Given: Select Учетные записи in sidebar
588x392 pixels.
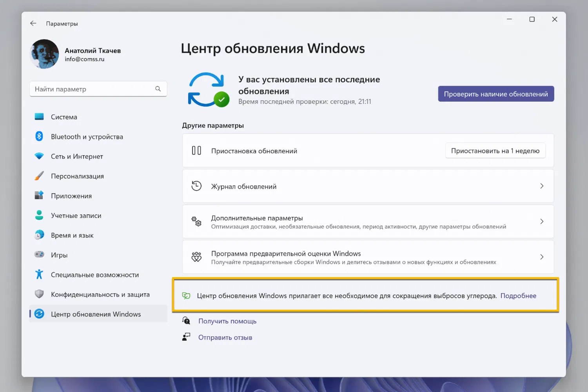Looking at the screenshot, I should point(76,216).
